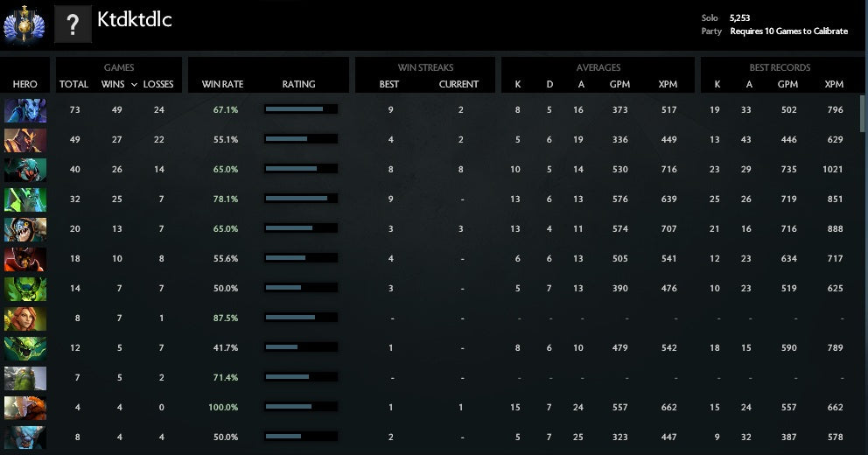Click the RATING column header
This screenshot has height=455, width=868.
[x=298, y=85]
